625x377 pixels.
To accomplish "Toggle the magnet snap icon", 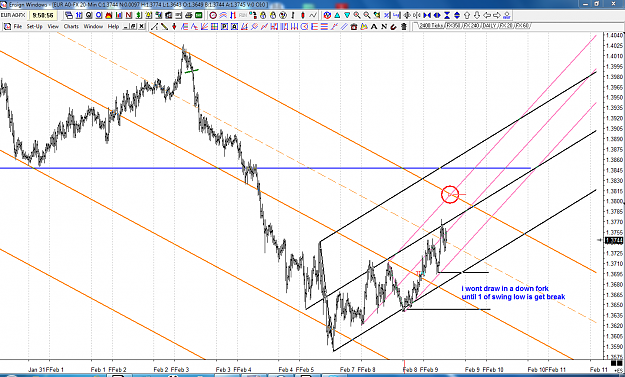I will pos(393,26).
